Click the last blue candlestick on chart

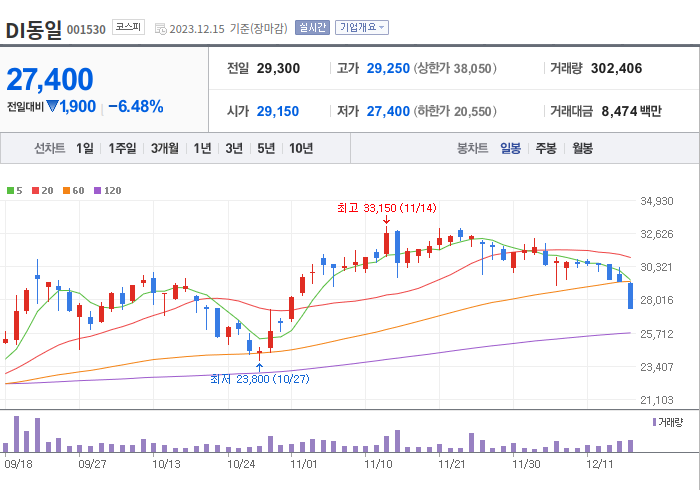(630, 295)
